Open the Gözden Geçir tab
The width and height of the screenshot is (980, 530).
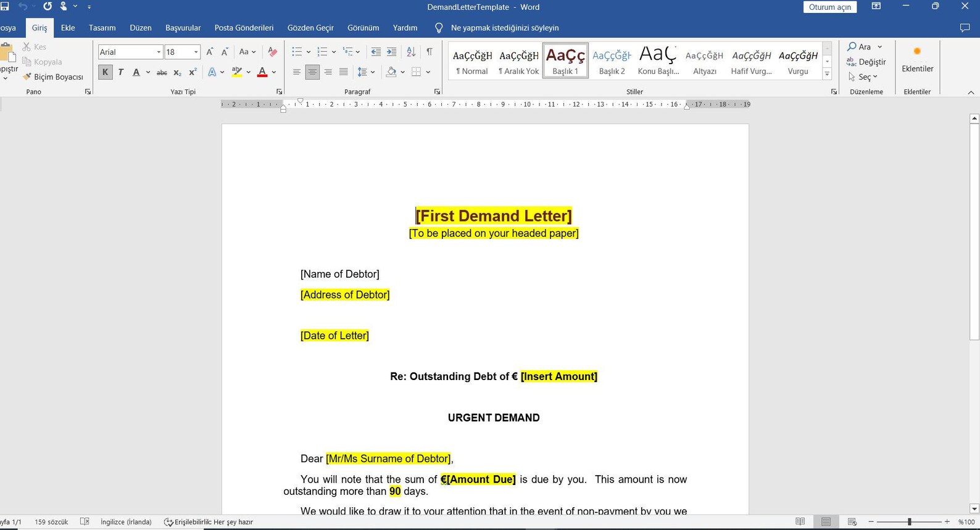(x=310, y=28)
